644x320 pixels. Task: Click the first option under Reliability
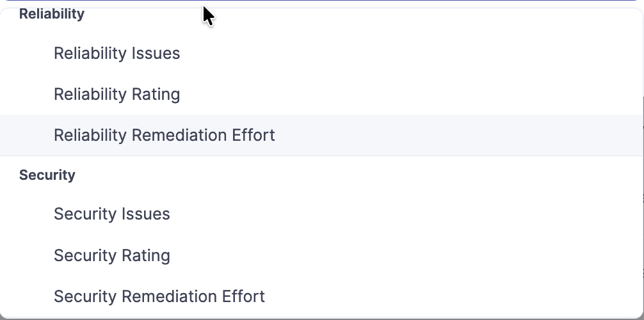(117, 54)
